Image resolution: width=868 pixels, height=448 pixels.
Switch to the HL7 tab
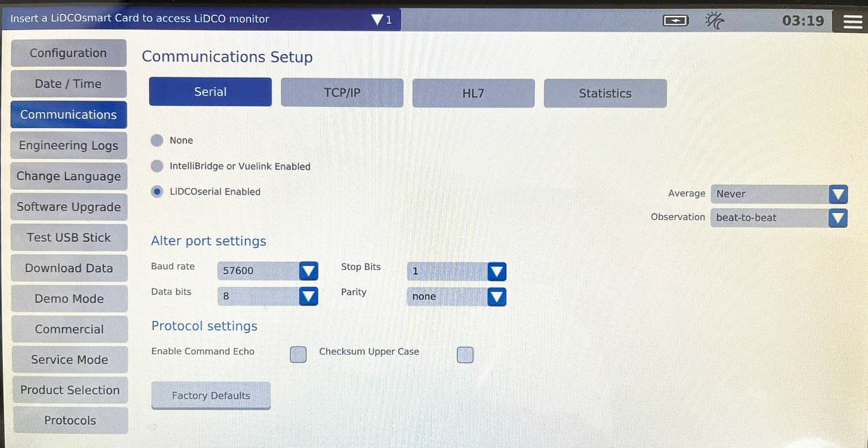[x=473, y=93]
